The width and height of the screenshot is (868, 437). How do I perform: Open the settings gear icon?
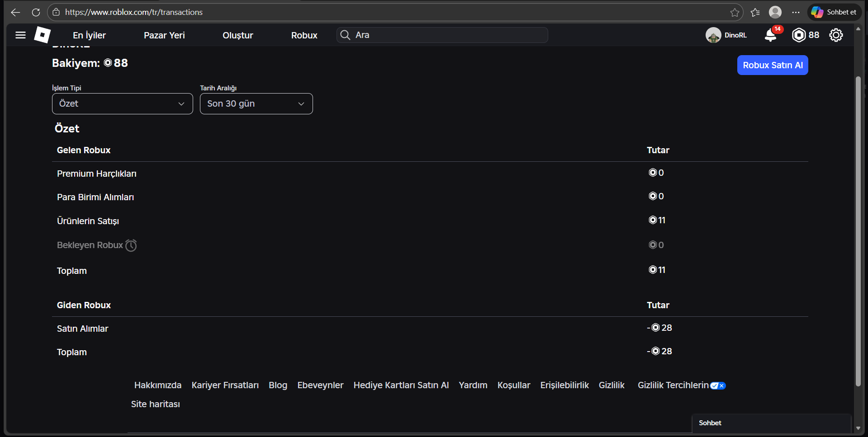[x=836, y=35]
